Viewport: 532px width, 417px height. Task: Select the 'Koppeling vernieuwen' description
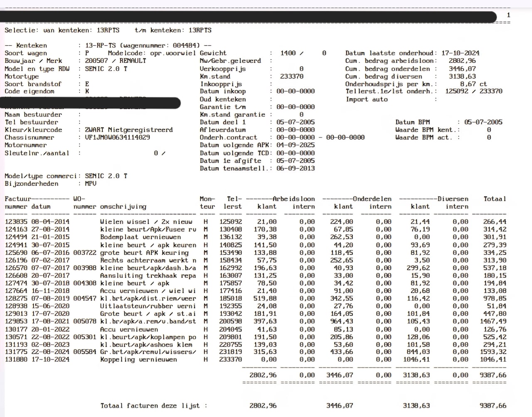pyautogui.click(x=138, y=360)
